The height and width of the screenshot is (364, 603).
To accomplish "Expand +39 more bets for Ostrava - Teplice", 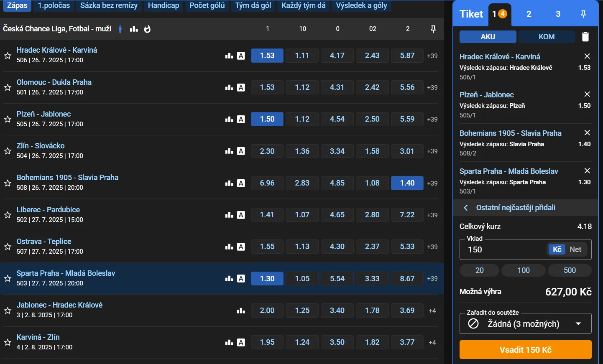I will [432, 247].
